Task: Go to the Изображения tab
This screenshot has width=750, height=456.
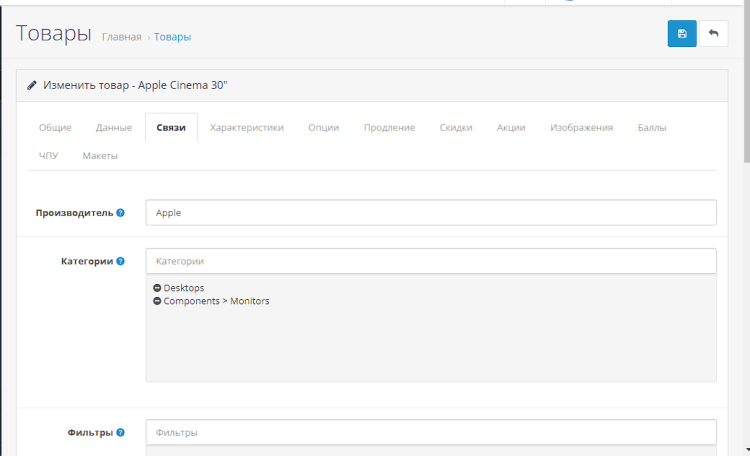Action: 581,128
